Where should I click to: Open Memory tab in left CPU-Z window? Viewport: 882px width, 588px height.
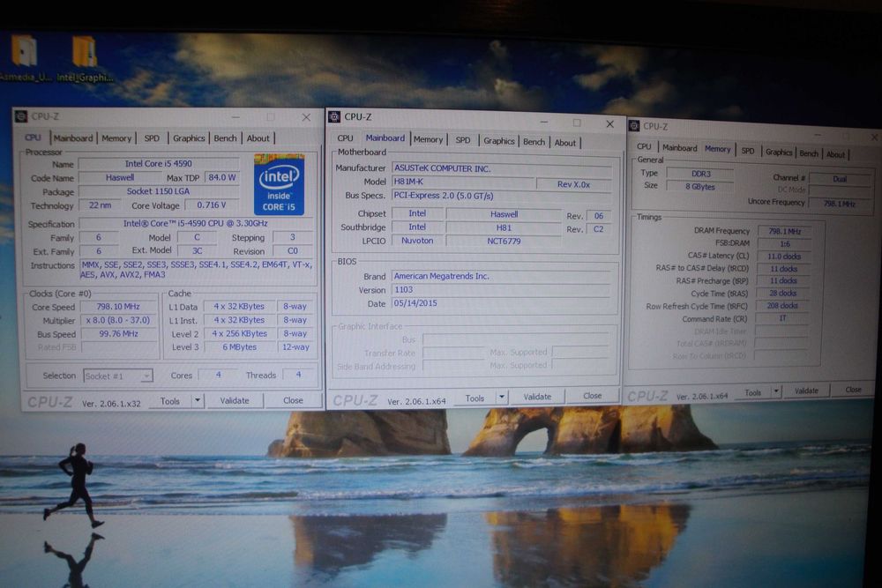(x=116, y=138)
